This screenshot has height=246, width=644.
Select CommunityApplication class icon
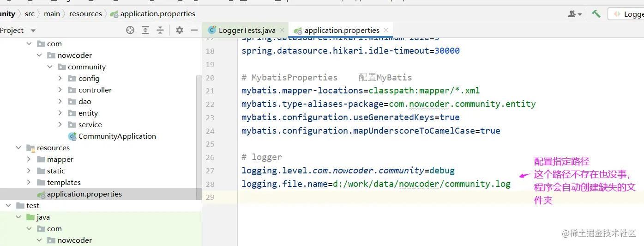click(72, 136)
